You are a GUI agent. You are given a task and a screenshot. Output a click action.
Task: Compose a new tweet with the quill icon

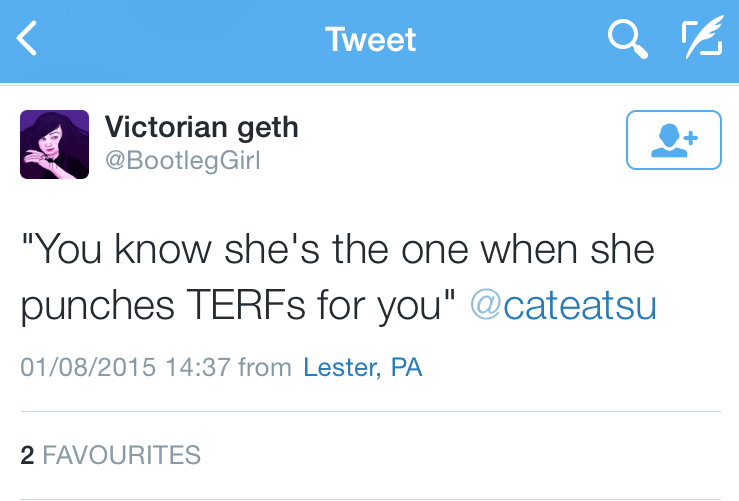701,40
